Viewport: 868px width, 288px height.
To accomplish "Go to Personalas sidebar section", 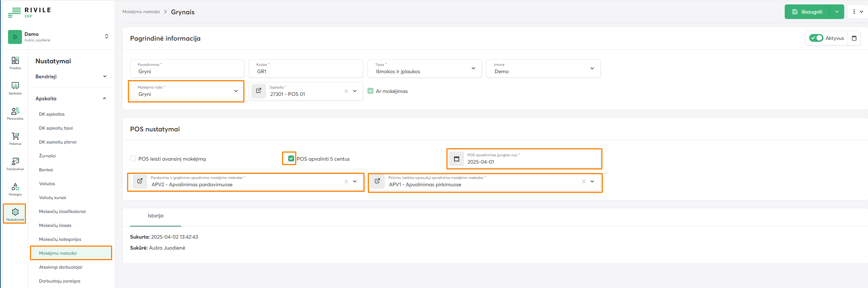I will (15, 113).
